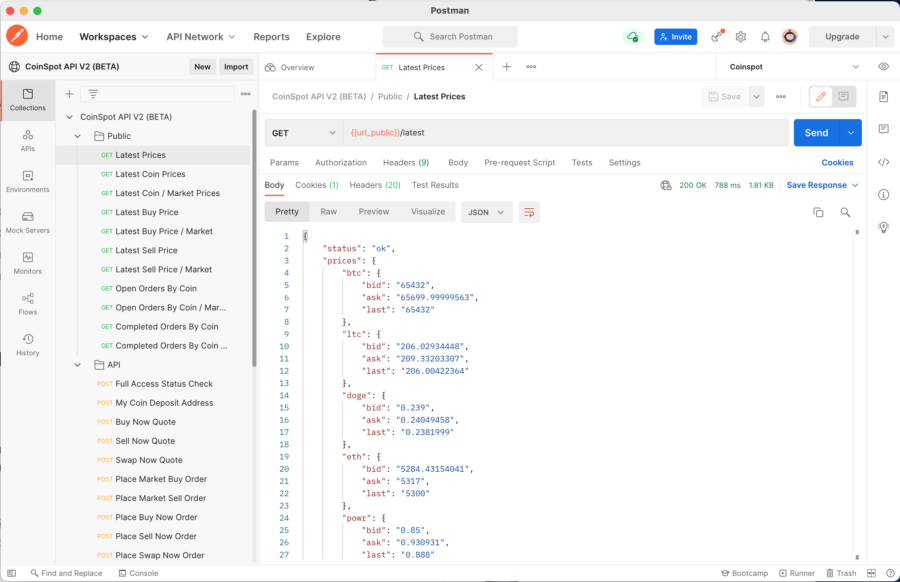Collapse the Public folder
The image size is (900, 582).
pyautogui.click(x=77, y=136)
